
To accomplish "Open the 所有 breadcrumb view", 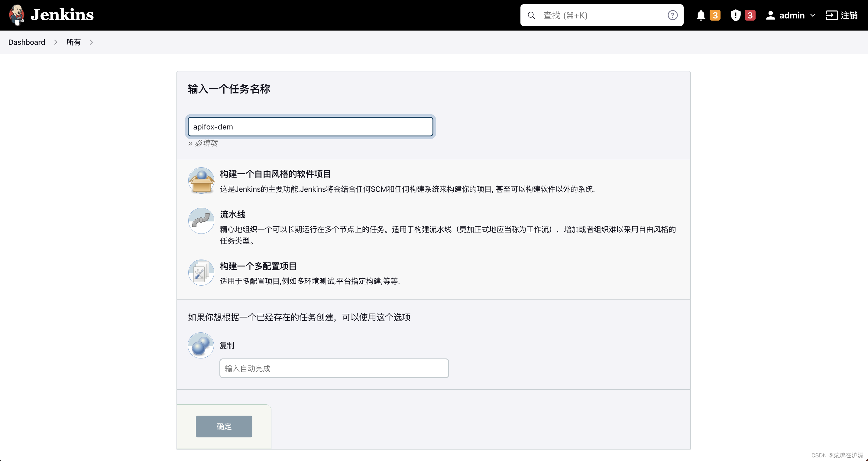I will (x=73, y=42).
